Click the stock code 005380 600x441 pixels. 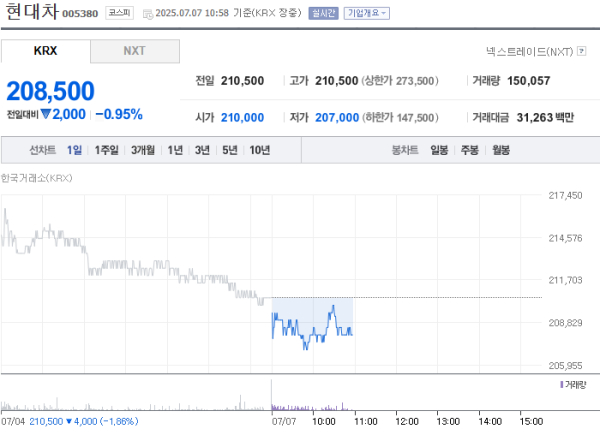pos(80,14)
